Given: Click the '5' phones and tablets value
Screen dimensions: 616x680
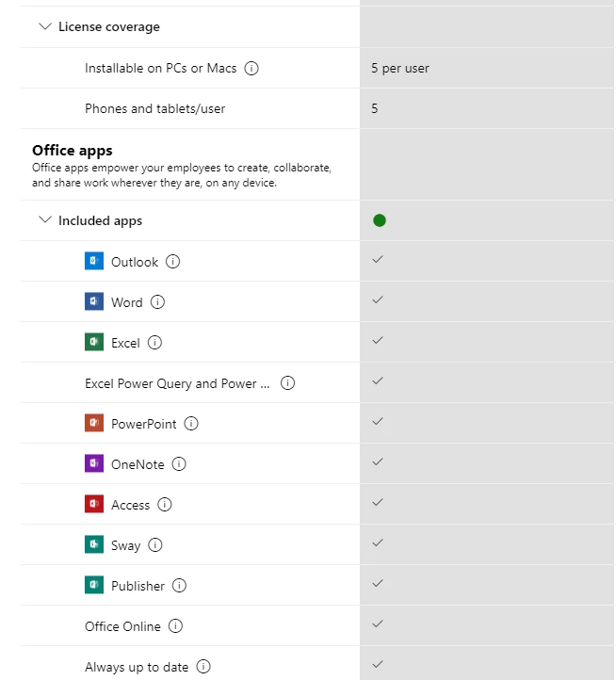Looking at the screenshot, I should click(x=374, y=108).
